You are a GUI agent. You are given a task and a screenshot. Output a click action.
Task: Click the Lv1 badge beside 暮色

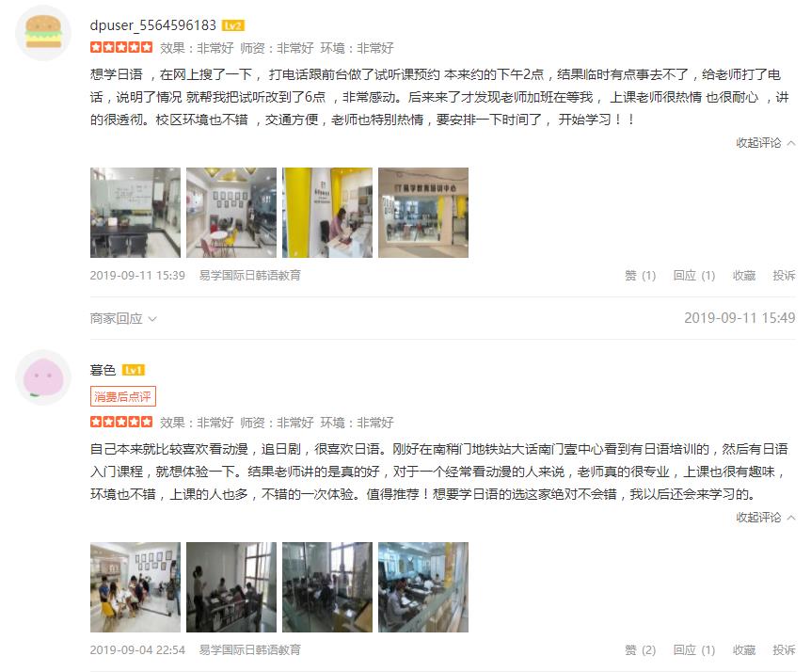coord(134,370)
